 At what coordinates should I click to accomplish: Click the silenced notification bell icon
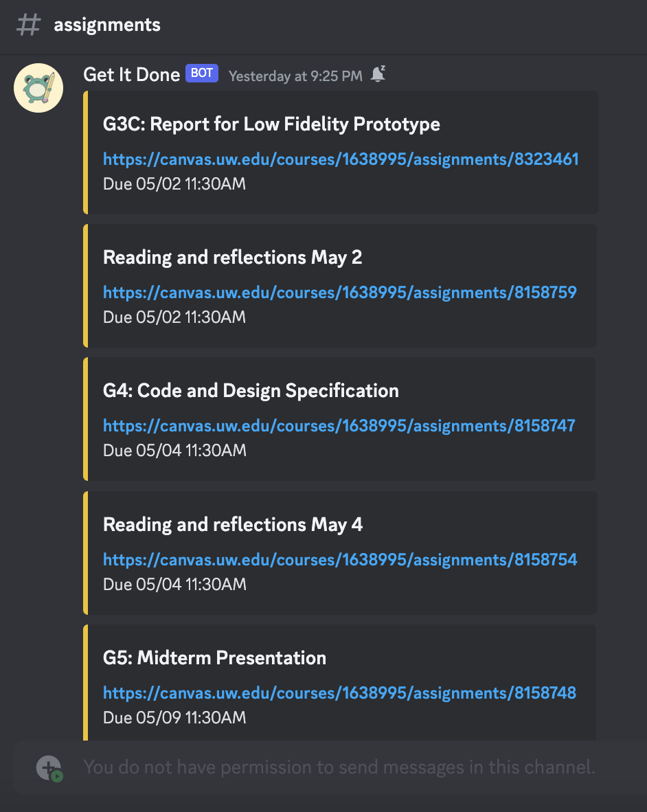coord(378,75)
